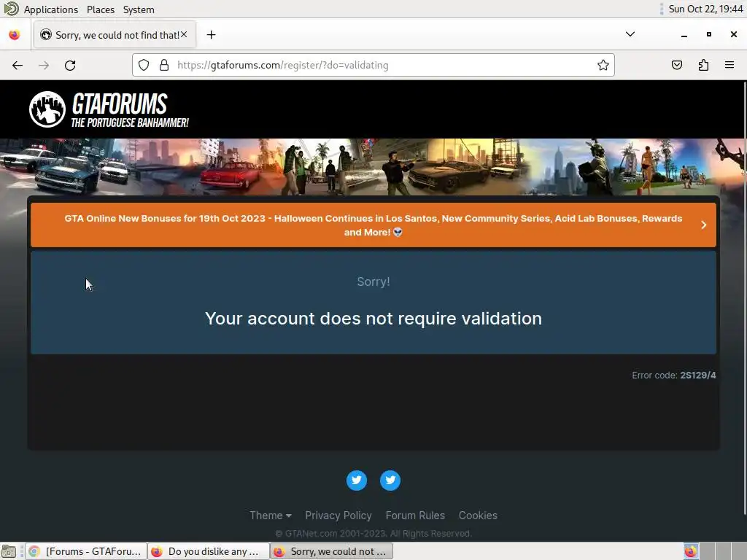Expand the list all tabs chevron
Screen dimensions: 747x560
[630, 34]
